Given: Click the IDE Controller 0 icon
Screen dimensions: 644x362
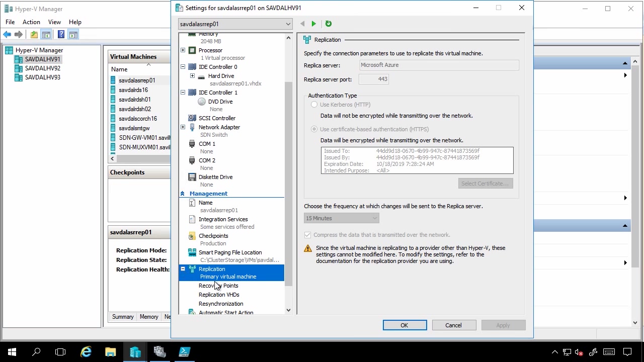Looking at the screenshot, I should tap(192, 67).
